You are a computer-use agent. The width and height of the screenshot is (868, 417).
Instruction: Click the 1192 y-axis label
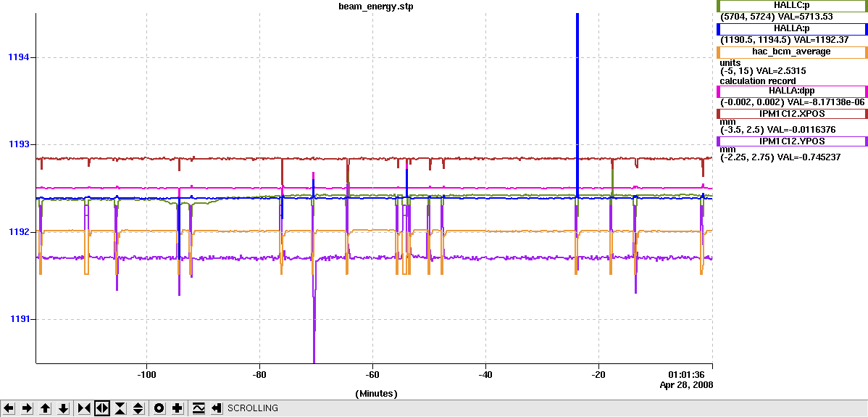tap(18, 232)
